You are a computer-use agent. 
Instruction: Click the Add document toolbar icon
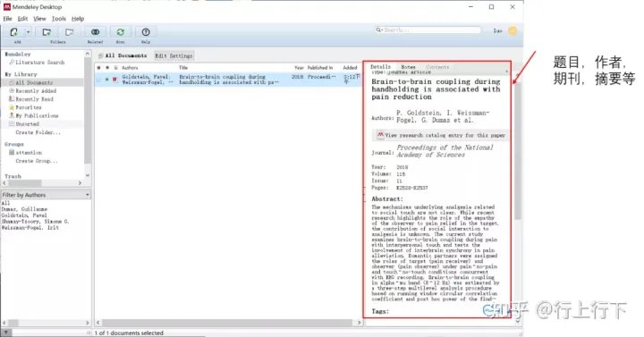[x=14, y=32]
